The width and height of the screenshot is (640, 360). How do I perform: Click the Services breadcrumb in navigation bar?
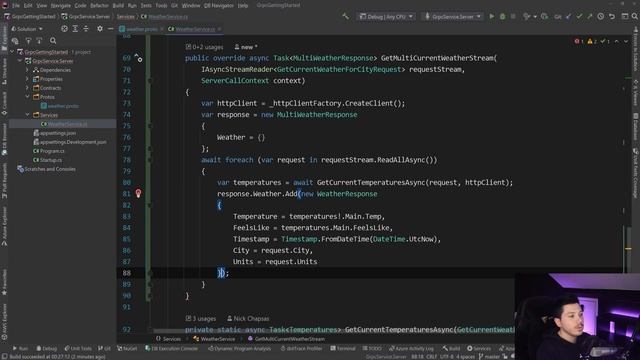[x=126, y=17]
